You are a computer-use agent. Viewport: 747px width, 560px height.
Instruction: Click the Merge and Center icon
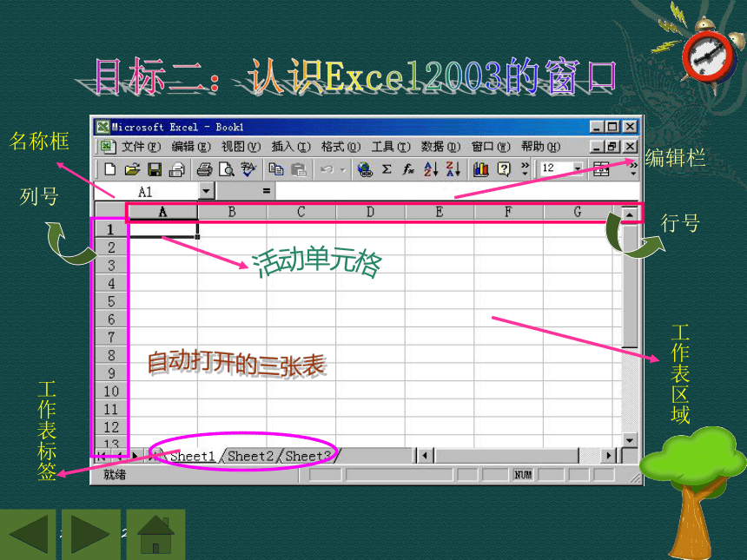tap(601, 169)
